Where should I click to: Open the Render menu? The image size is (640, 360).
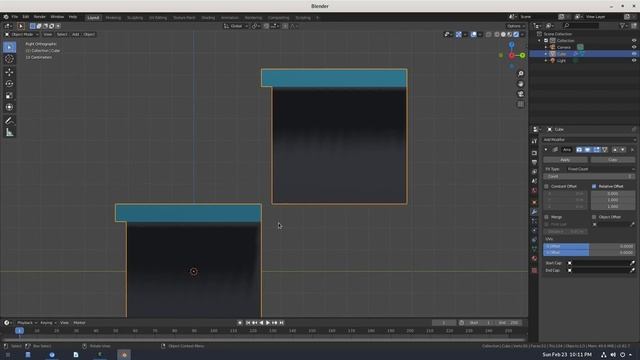pos(40,17)
